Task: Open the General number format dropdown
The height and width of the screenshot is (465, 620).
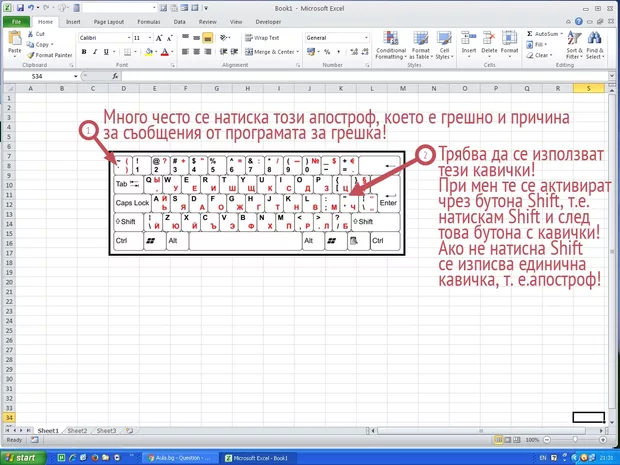Action: tap(366, 38)
